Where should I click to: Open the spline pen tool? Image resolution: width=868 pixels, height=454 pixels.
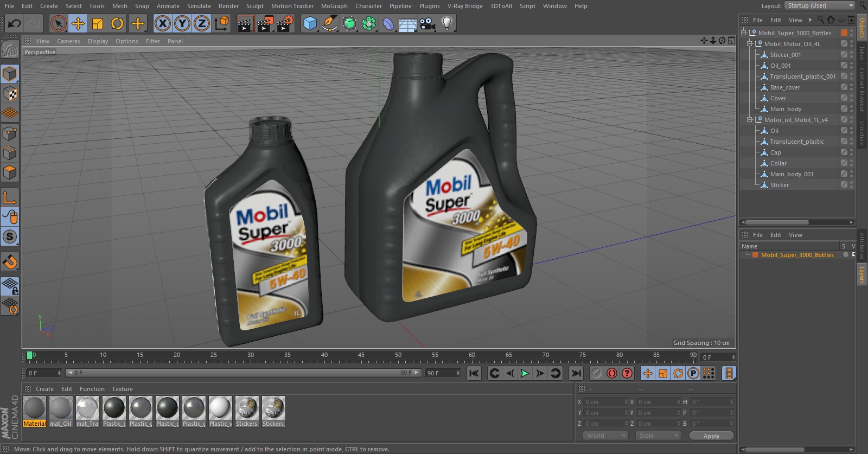pos(329,23)
